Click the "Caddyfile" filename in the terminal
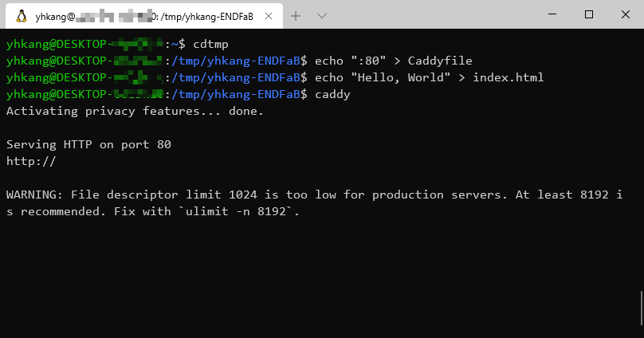Screen dimensions: 644x338 (440, 61)
